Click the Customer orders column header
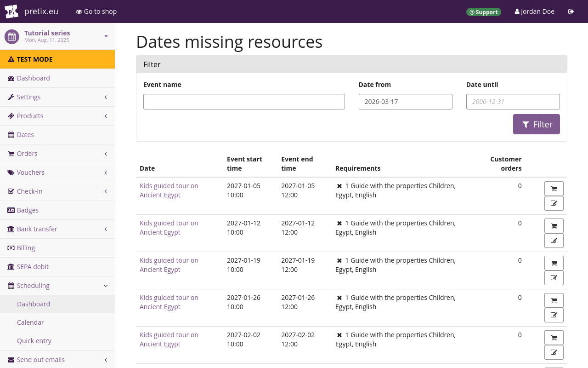The width and height of the screenshot is (588, 368). click(506, 164)
